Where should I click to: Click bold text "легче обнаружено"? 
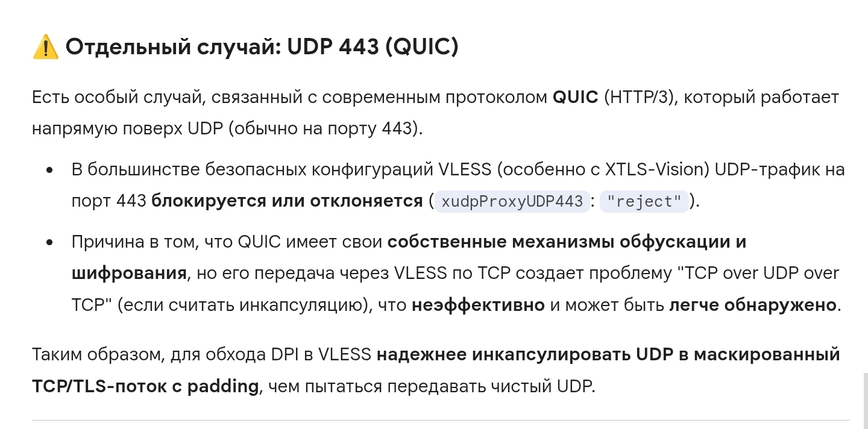753,305
